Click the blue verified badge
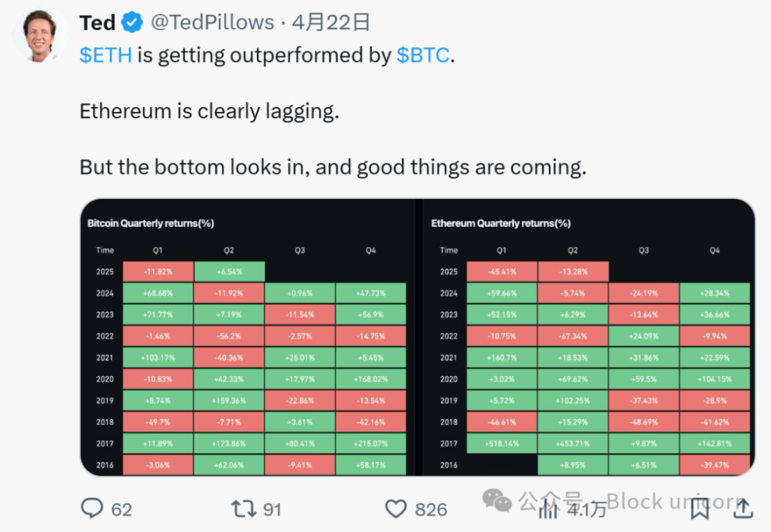This screenshot has height=532, width=771. 132,23
